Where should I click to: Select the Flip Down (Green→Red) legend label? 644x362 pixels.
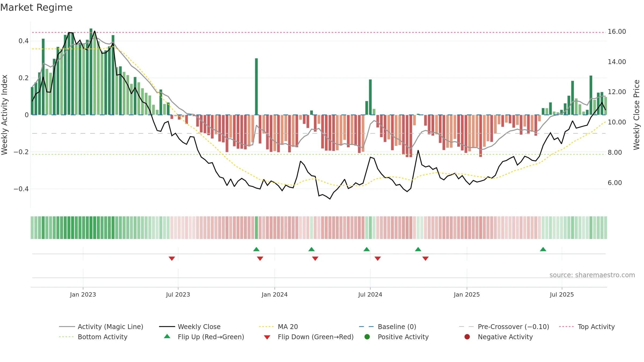click(316, 337)
